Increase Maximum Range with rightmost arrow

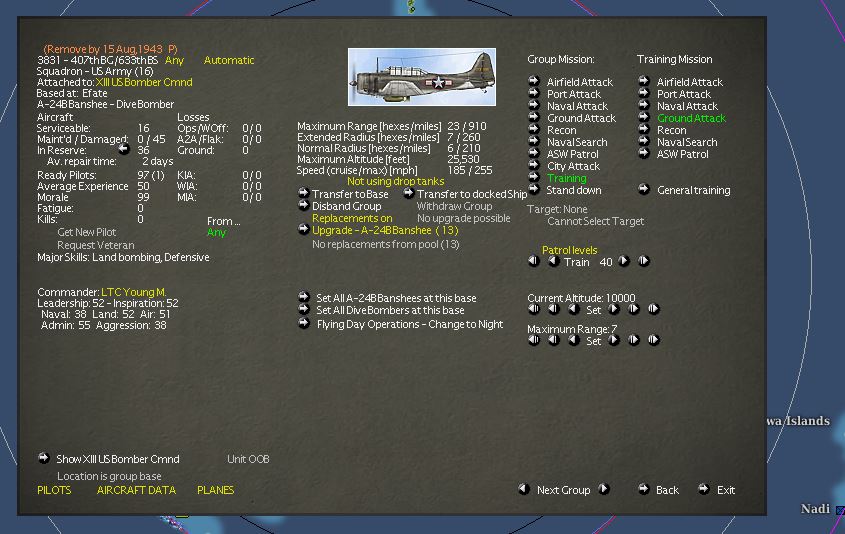pos(654,340)
